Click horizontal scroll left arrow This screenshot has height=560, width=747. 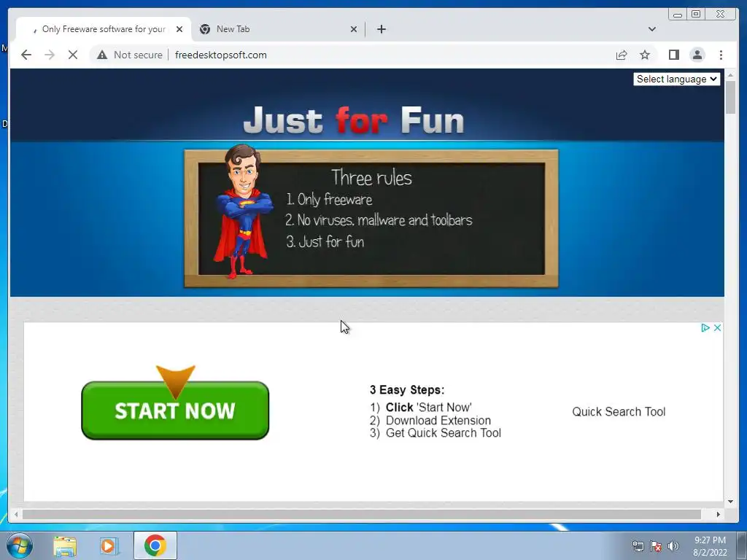[16, 514]
